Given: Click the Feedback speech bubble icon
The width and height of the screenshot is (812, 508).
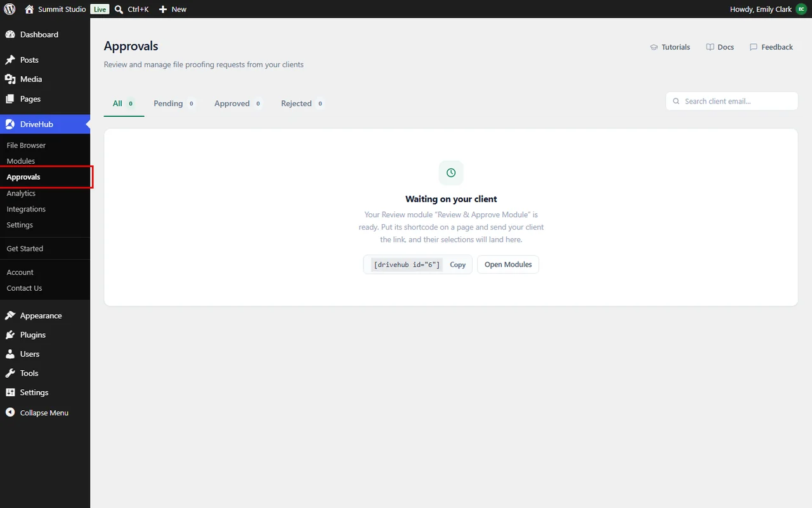Looking at the screenshot, I should pyautogui.click(x=754, y=47).
